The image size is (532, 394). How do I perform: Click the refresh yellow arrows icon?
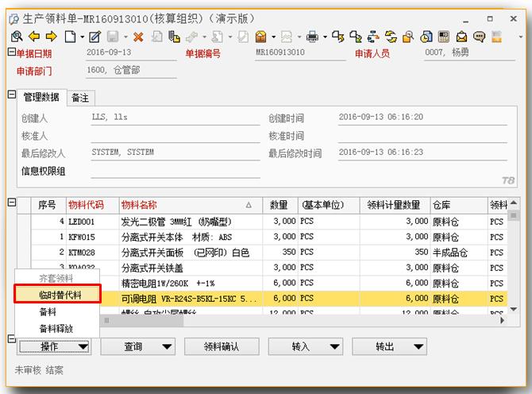tap(391, 37)
